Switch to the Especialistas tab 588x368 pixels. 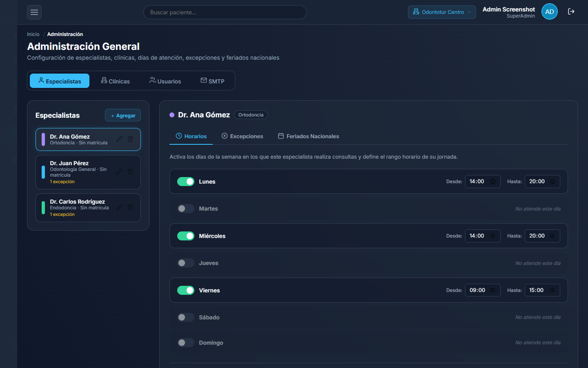coord(60,81)
